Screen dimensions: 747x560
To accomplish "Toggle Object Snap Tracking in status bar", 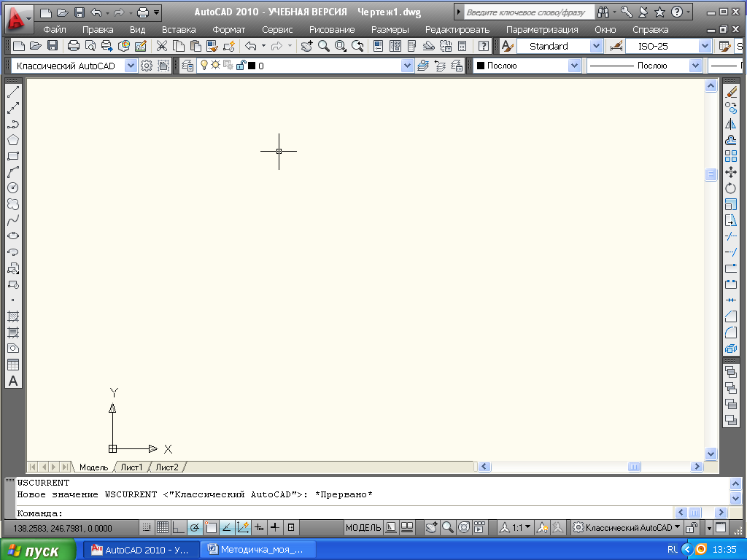I will (227, 528).
